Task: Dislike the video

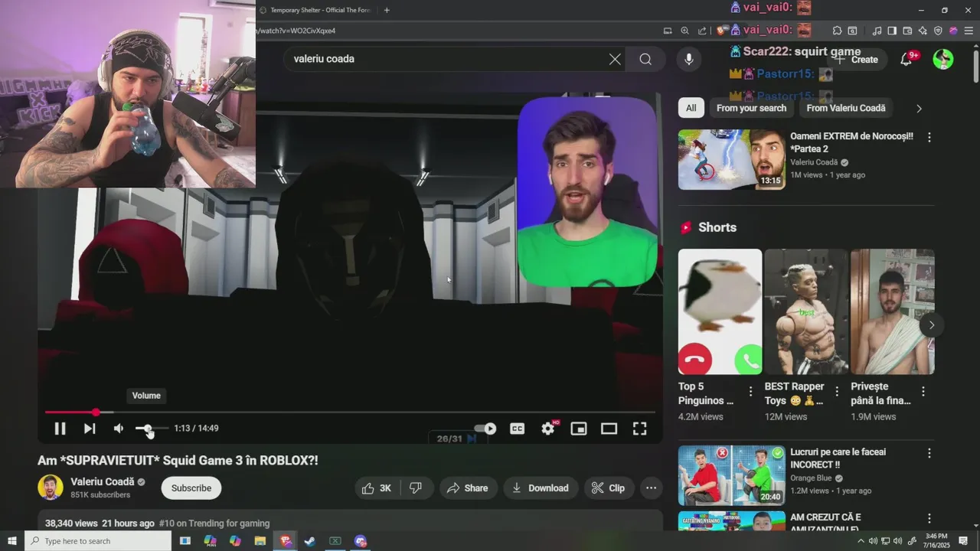Action: [x=416, y=488]
